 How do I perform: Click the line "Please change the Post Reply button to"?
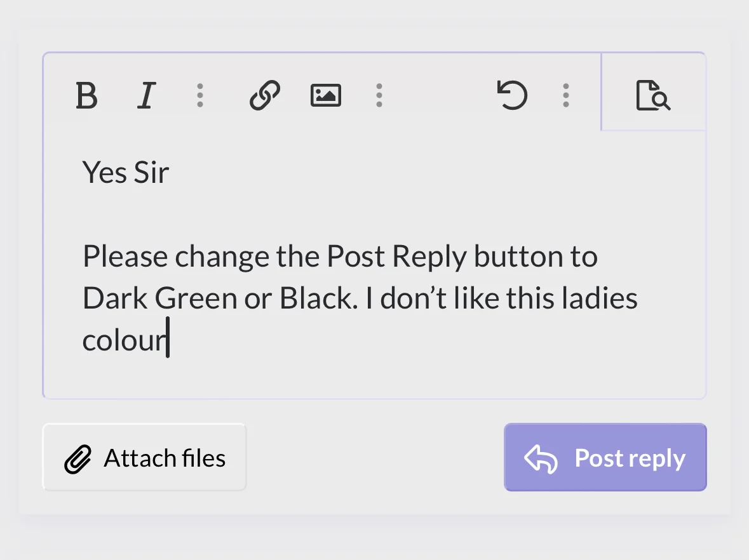(x=340, y=257)
